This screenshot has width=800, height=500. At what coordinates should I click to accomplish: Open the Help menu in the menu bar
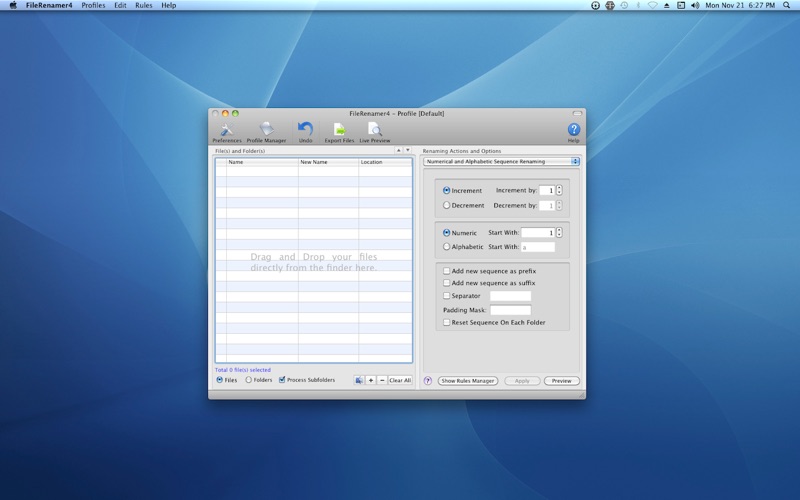click(x=168, y=5)
